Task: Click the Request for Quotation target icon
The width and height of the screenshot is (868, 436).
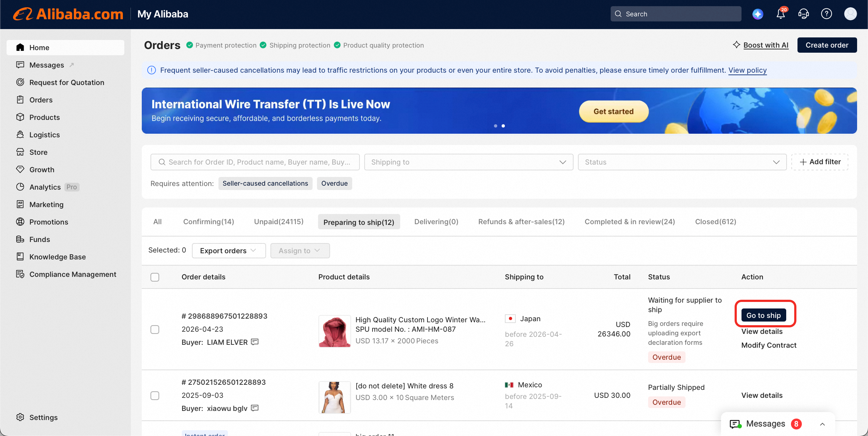Action: pyautogui.click(x=20, y=82)
